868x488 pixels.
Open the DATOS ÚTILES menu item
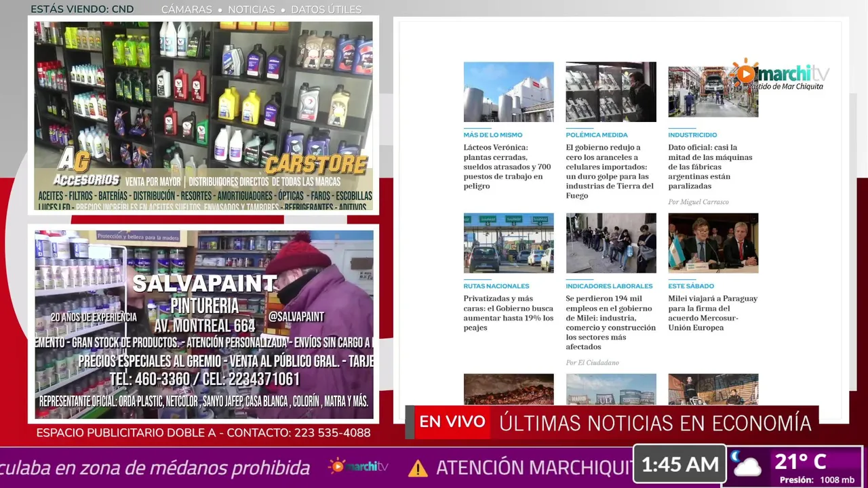click(326, 9)
